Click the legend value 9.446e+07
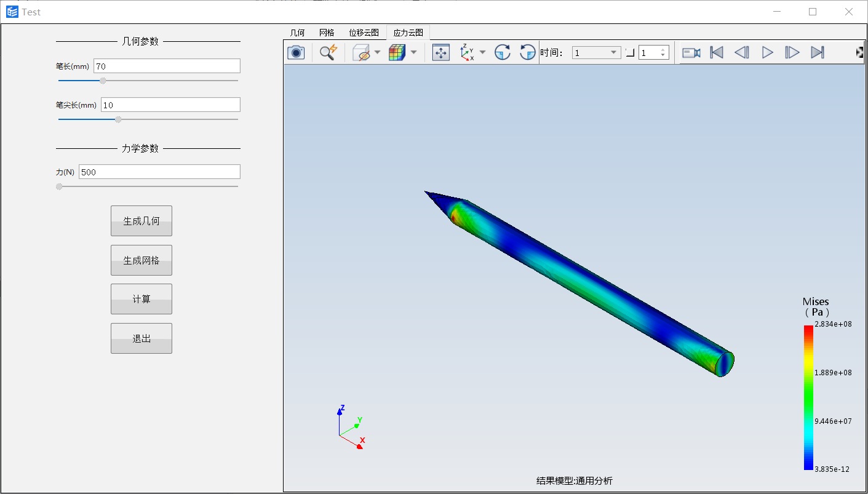Viewport: 868px width, 494px height. (x=833, y=421)
